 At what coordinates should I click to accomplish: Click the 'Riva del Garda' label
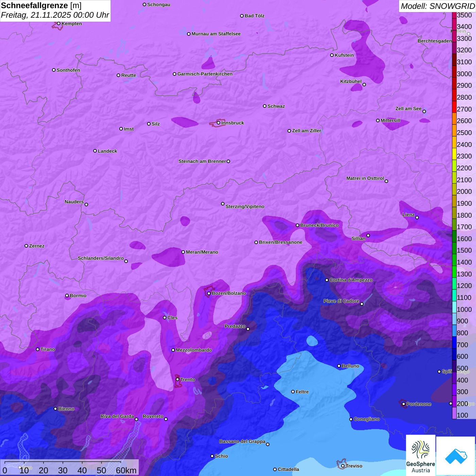click(117, 416)
